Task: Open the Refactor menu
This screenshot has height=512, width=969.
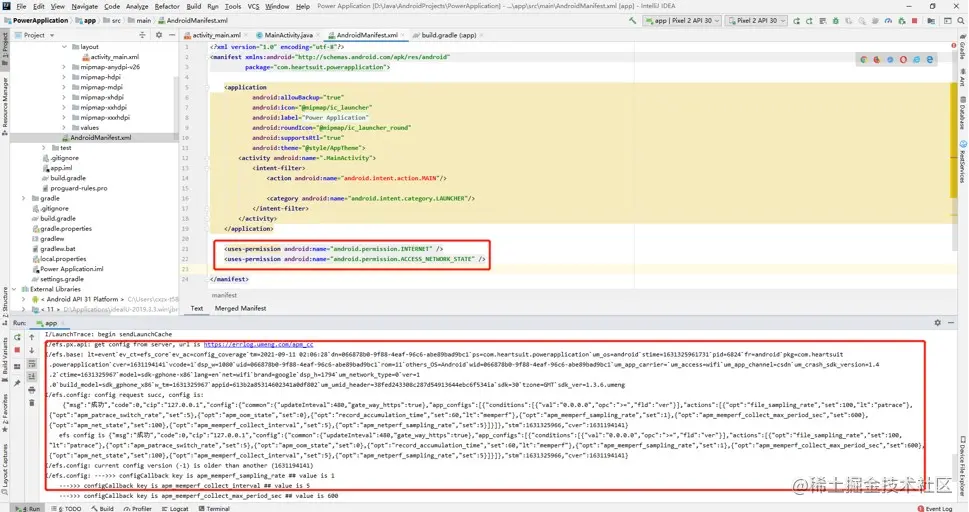Action: pyautogui.click(x=167, y=6)
